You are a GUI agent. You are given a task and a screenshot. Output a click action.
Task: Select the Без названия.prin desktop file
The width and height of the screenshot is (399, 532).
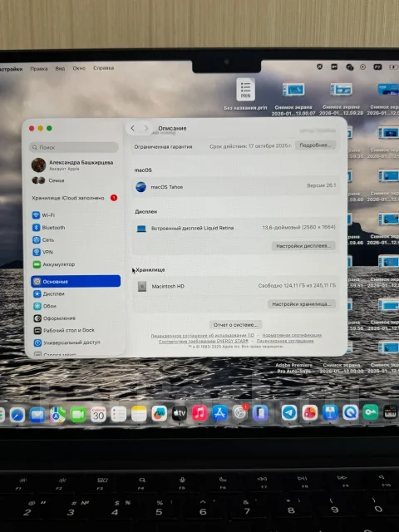pos(245,94)
